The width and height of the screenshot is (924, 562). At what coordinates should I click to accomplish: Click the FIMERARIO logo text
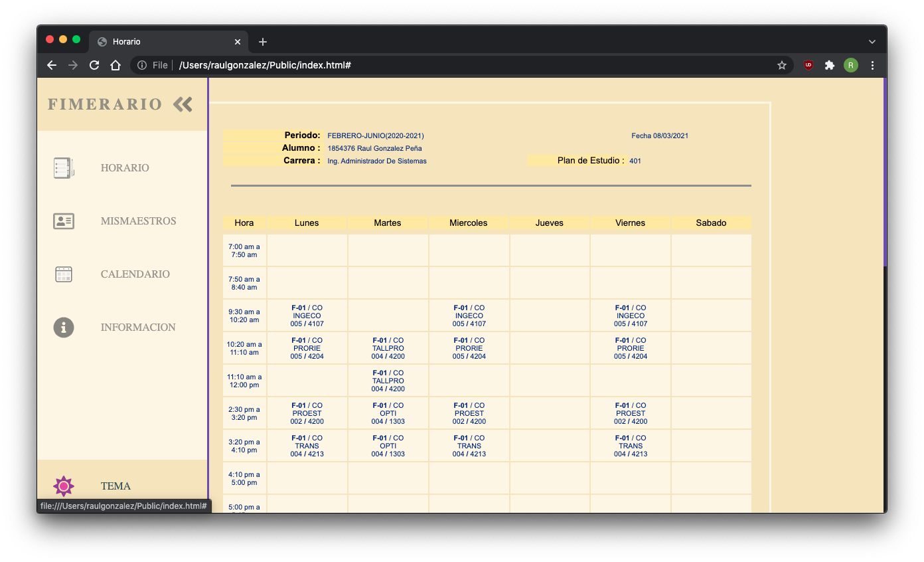pos(105,104)
